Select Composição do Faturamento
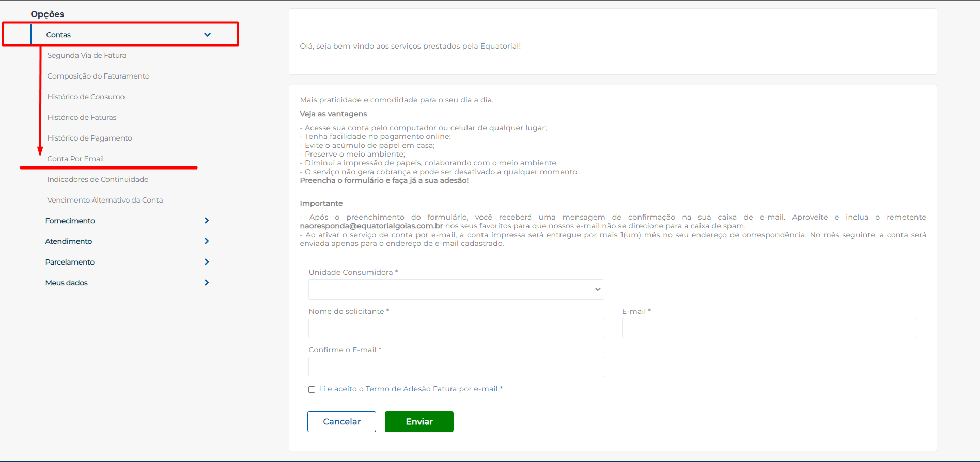Viewport: 980px width, 462px height. click(x=98, y=76)
